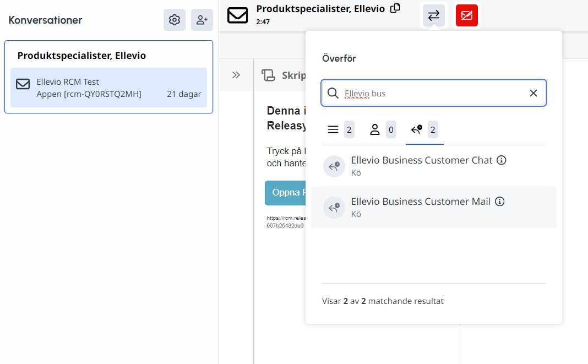Select the Produktspecialister, Ellevio card heading
This screenshot has width=588, height=364.
81,56
